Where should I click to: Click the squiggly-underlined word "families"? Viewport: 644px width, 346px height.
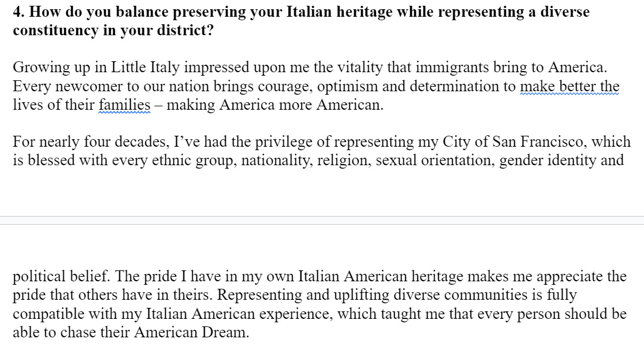pos(124,105)
